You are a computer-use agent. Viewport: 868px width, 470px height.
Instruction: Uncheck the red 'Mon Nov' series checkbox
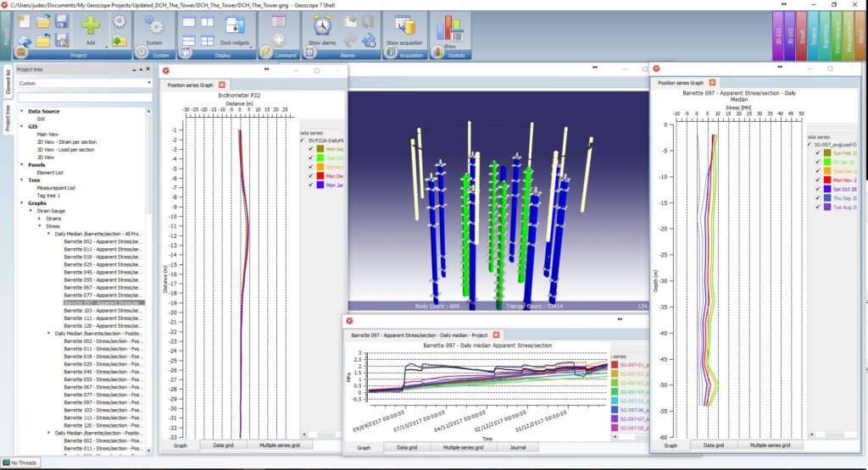pos(817,180)
